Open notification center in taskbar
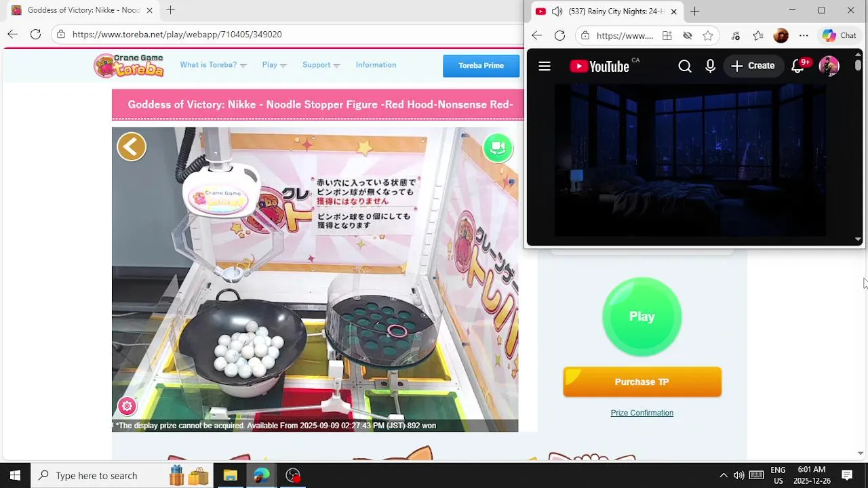The height and width of the screenshot is (488, 868). (846, 475)
